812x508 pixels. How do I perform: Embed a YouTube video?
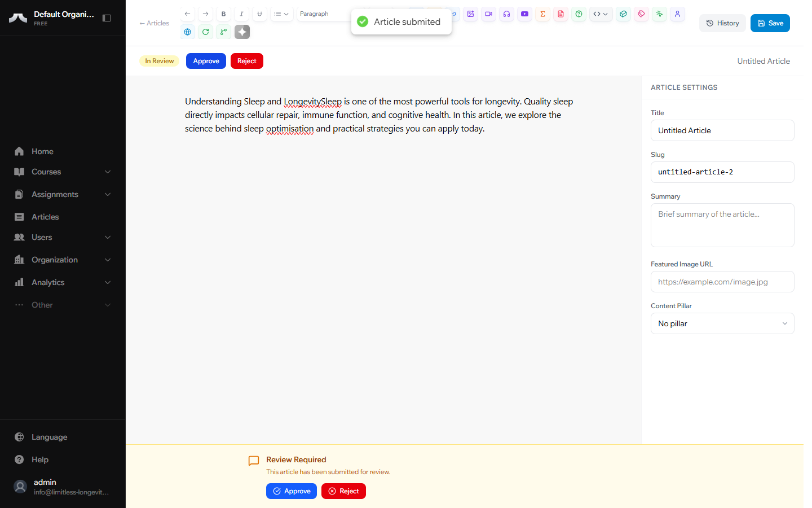tap(524, 14)
